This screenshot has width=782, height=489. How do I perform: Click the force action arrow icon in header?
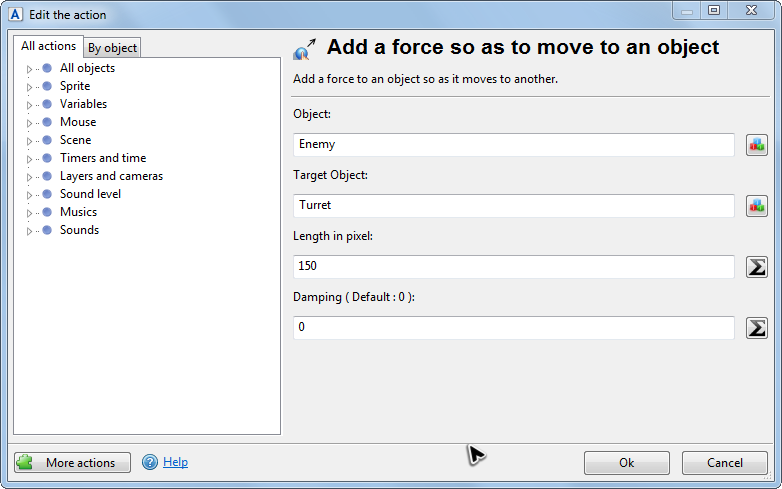(x=304, y=49)
